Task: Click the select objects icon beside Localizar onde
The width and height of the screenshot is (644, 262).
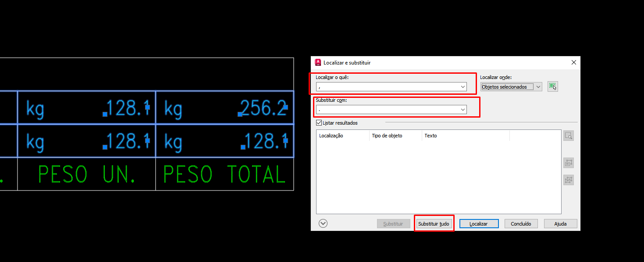Action: pyautogui.click(x=552, y=86)
